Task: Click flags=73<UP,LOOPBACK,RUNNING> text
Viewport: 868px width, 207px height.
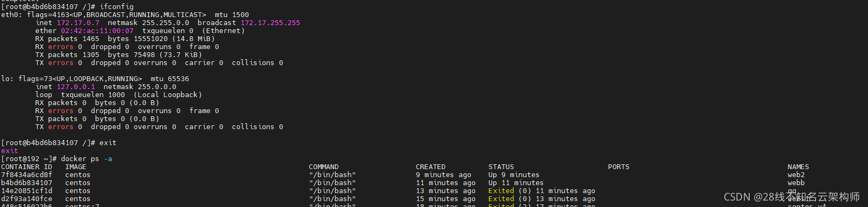Action: [80, 79]
